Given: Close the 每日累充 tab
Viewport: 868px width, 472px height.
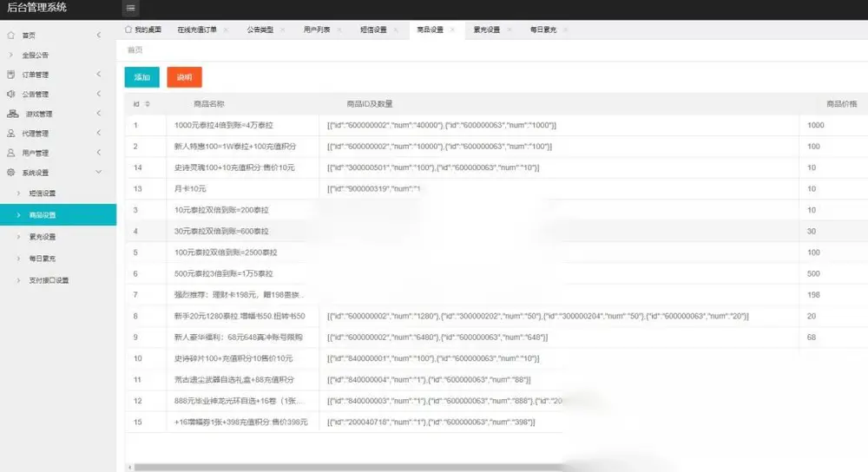Looking at the screenshot, I should pyautogui.click(x=565, y=29).
